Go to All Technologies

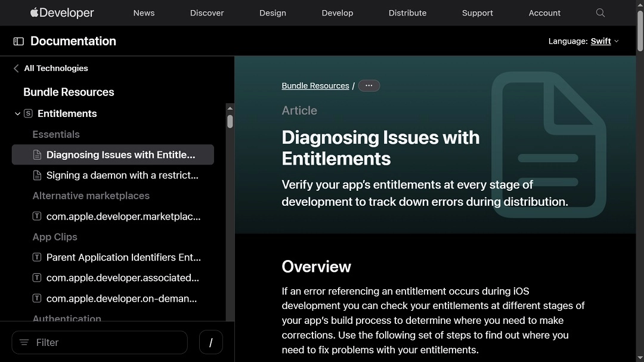(56, 68)
